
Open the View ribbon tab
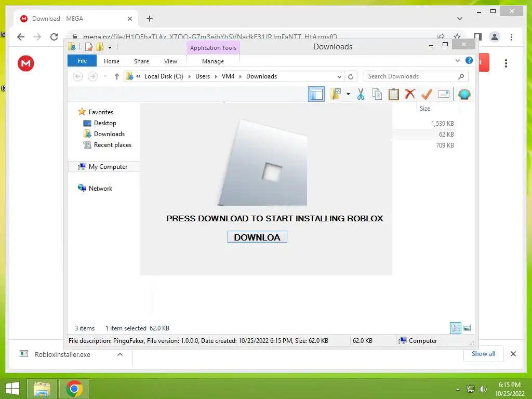coord(170,61)
